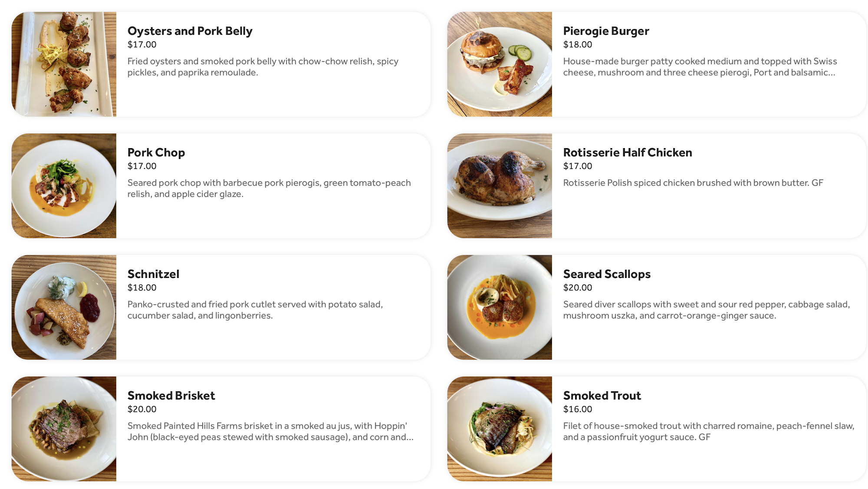Open the Oysters and Pork Belly photo
Viewport: 868px width, 489px height.
pos(64,64)
